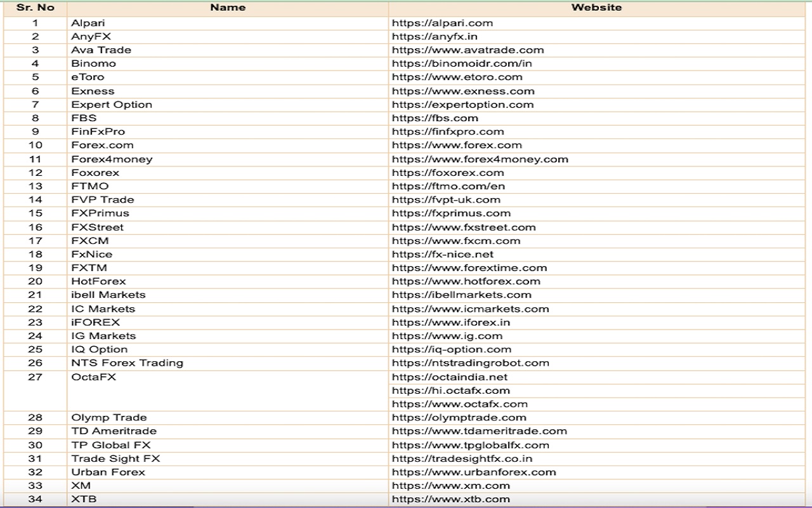Click the Website column header
This screenshot has width=812, height=508.
pyautogui.click(x=596, y=8)
